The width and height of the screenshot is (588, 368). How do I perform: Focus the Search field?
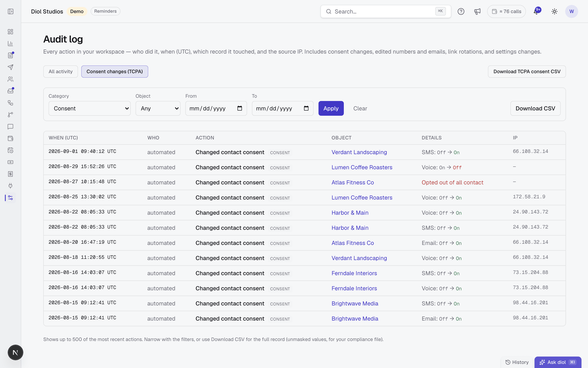pyautogui.click(x=386, y=11)
